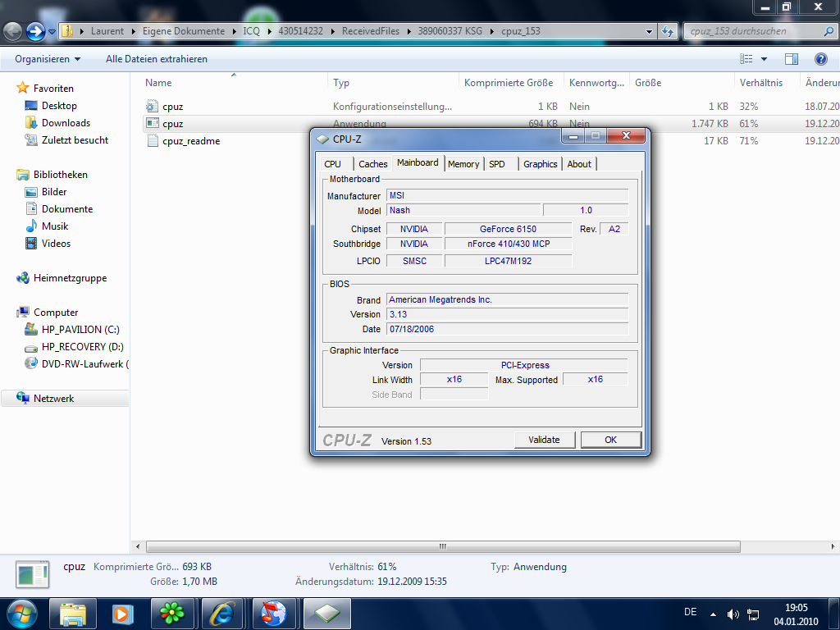Show hidden tray icons arrow

[x=713, y=614]
